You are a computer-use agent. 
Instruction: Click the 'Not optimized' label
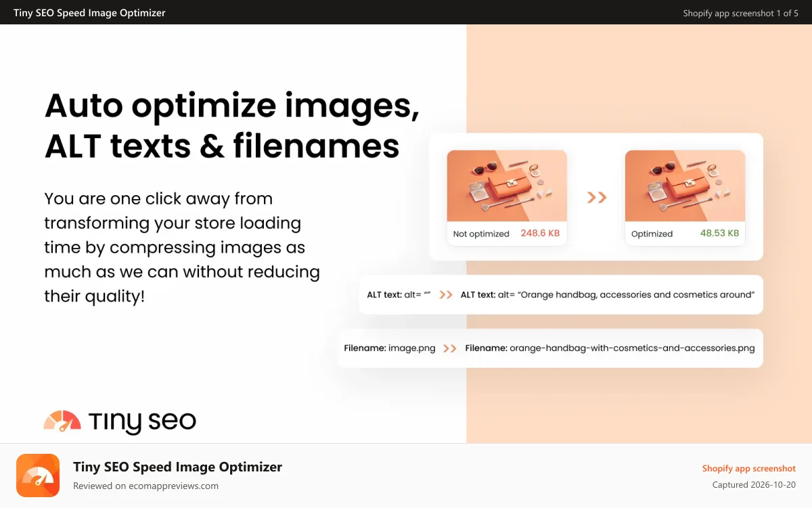pos(481,234)
